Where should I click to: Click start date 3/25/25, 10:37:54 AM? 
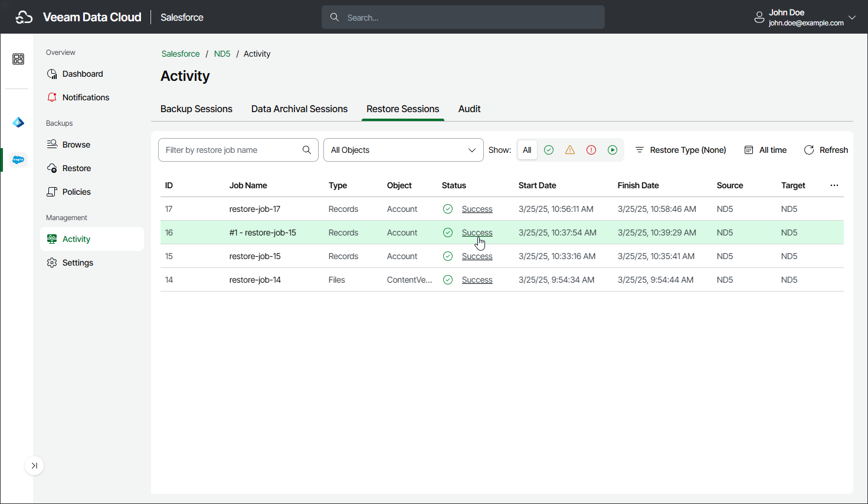[x=558, y=233]
